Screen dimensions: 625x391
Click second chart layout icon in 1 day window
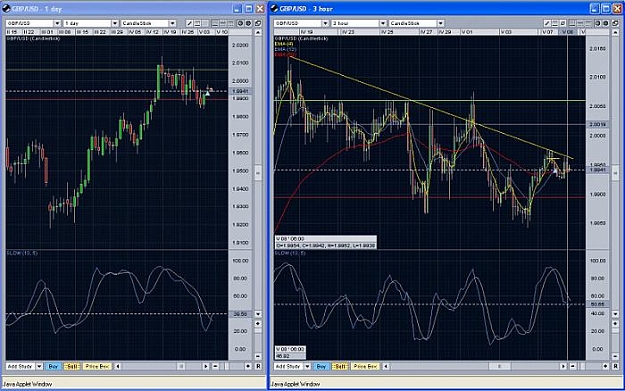coord(223,24)
